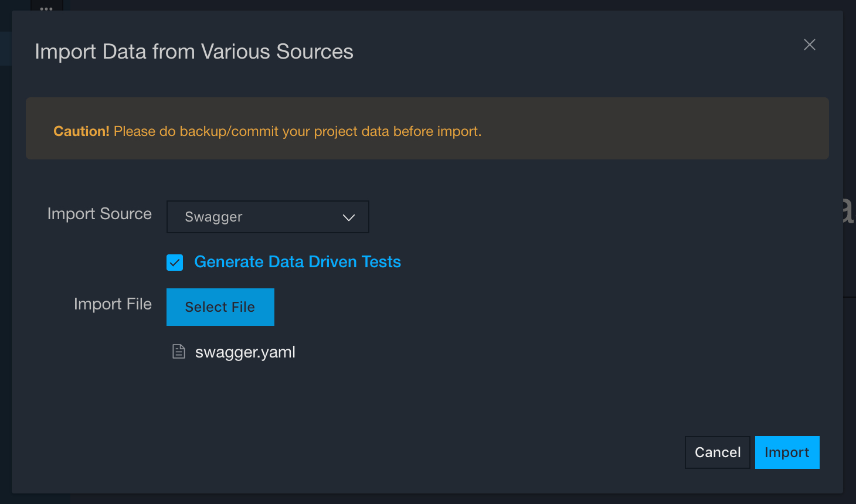Click the chevron arrow in Swagger dropdown
Viewport: 856px width, 504px height.
(349, 217)
